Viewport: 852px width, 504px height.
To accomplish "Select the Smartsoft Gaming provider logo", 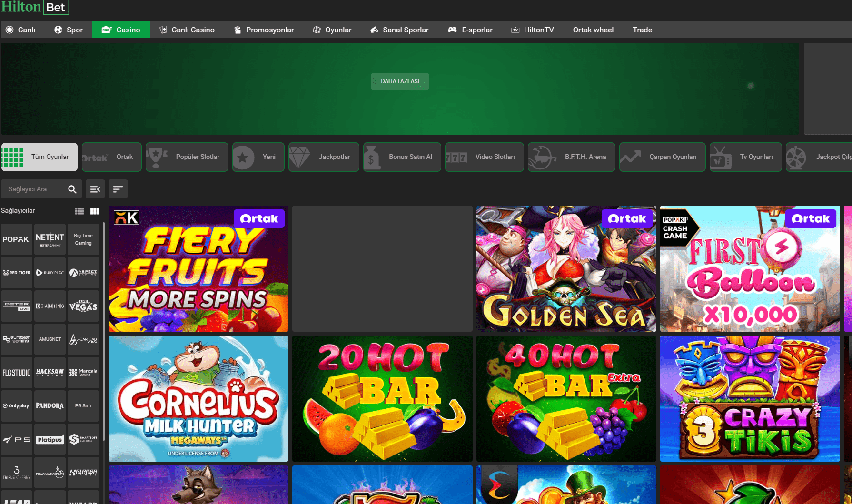I will (83, 439).
